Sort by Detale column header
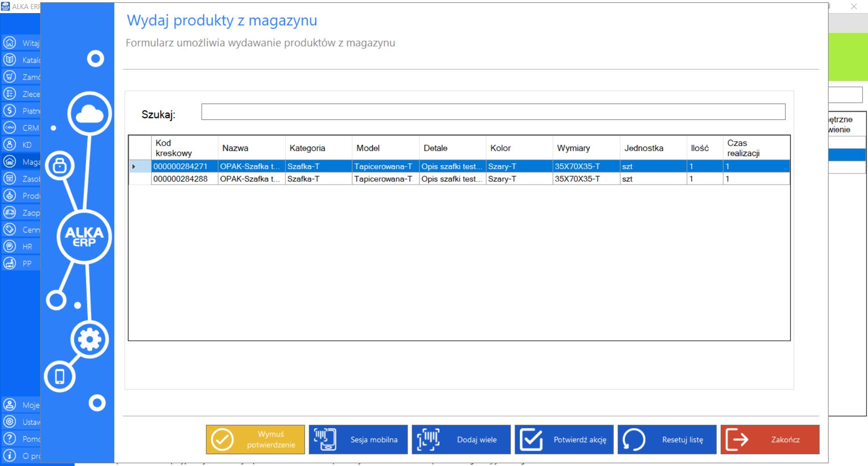 tap(452, 148)
